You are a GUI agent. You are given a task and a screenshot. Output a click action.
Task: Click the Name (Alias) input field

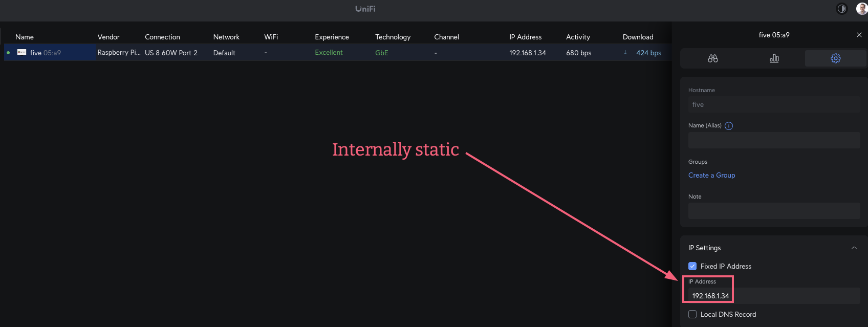pyautogui.click(x=774, y=140)
